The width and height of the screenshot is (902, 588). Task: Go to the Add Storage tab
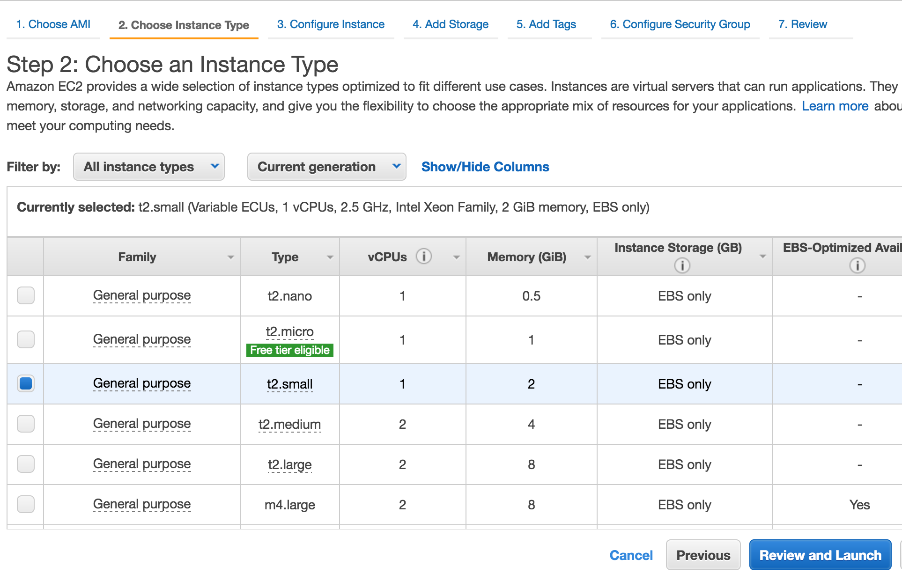[450, 24]
